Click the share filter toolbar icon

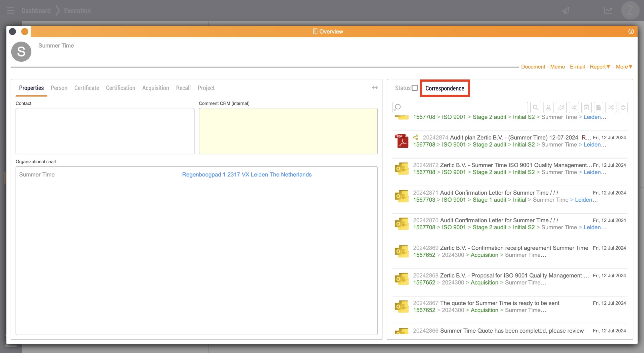coord(574,108)
